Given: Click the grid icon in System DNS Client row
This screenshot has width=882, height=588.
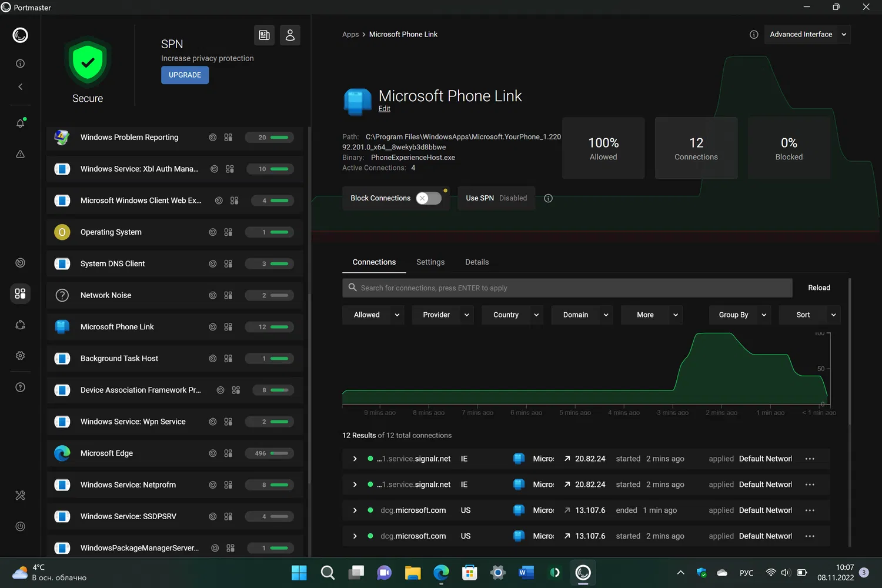Looking at the screenshot, I should [228, 263].
